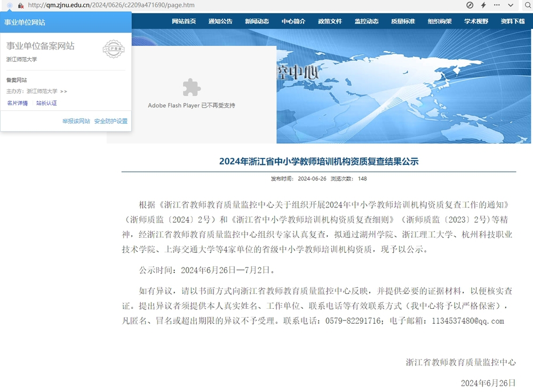The width and height of the screenshot is (533, 392).
Task: Click the Flash plugin puzzle piece icon
Action: pyautogui.click(x=191, y=87)
